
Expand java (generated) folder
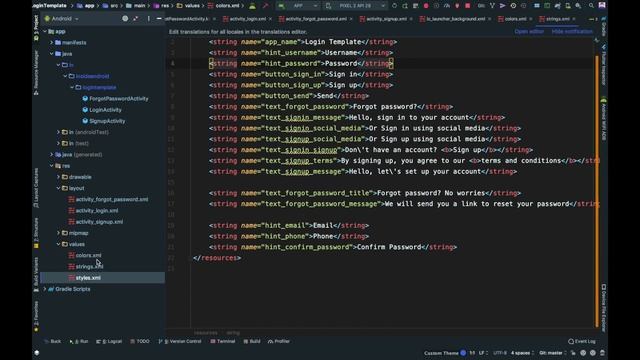click(52, 155)
